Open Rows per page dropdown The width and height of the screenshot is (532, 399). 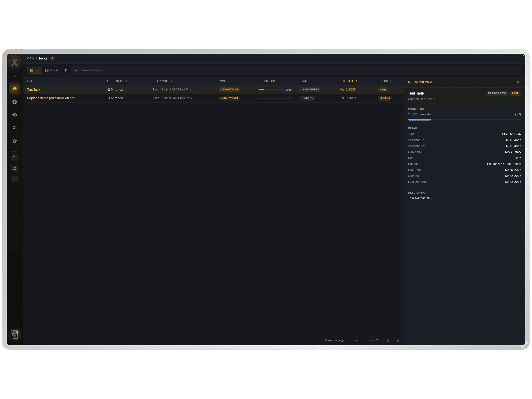pos(354,340)
